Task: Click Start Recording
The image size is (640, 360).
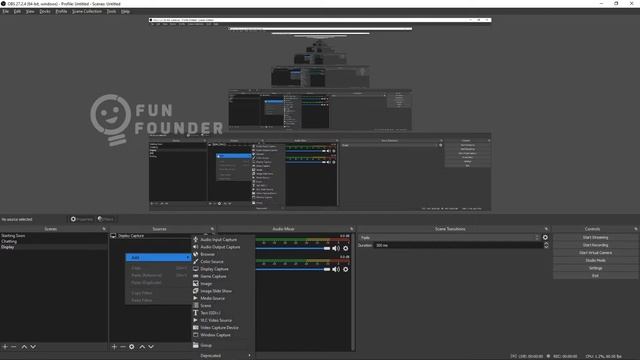Action: click(x=596, y=245)
